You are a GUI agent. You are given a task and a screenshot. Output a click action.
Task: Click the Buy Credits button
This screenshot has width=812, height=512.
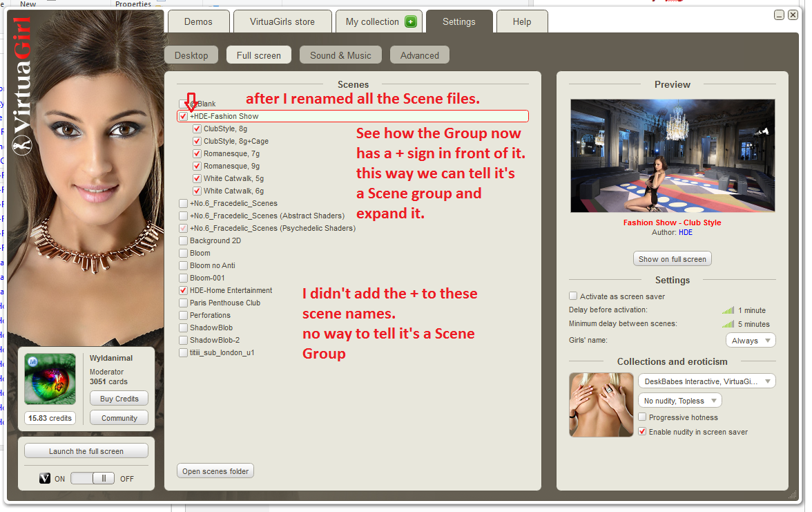119,399
